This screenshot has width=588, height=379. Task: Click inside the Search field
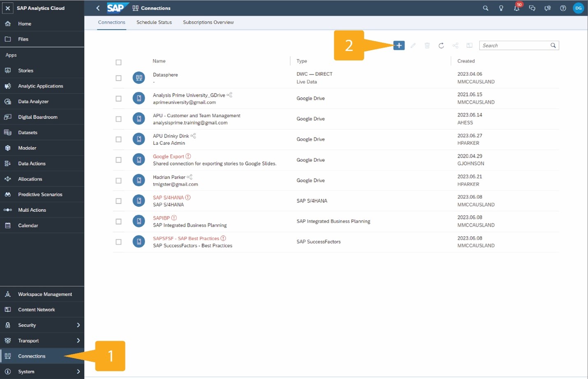click(x=514, y=45)
